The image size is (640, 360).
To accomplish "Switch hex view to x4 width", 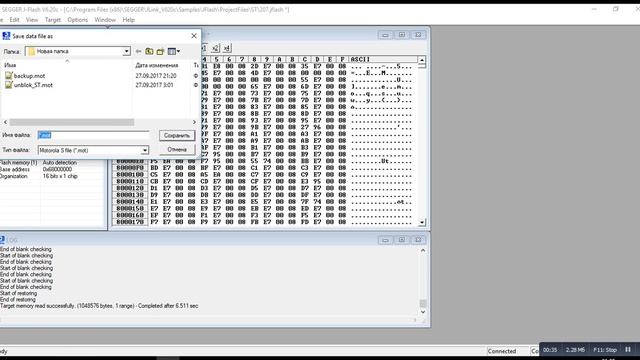I will pyautogui.click(x=227, y=48).
